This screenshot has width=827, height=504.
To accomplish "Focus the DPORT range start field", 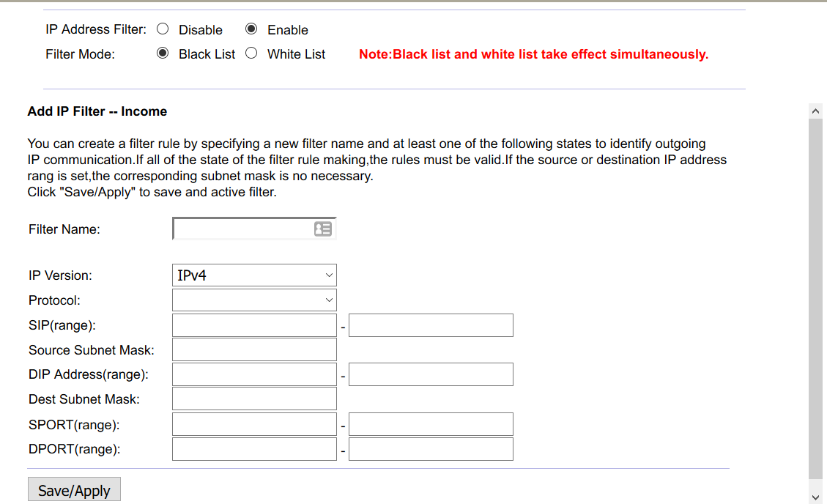I will pos(254,449).
